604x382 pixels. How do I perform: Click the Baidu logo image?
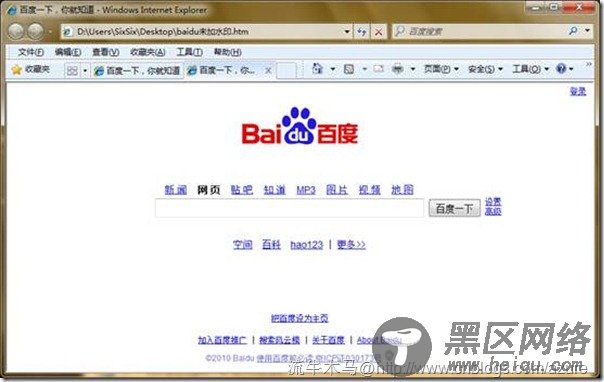click(300, 126)
